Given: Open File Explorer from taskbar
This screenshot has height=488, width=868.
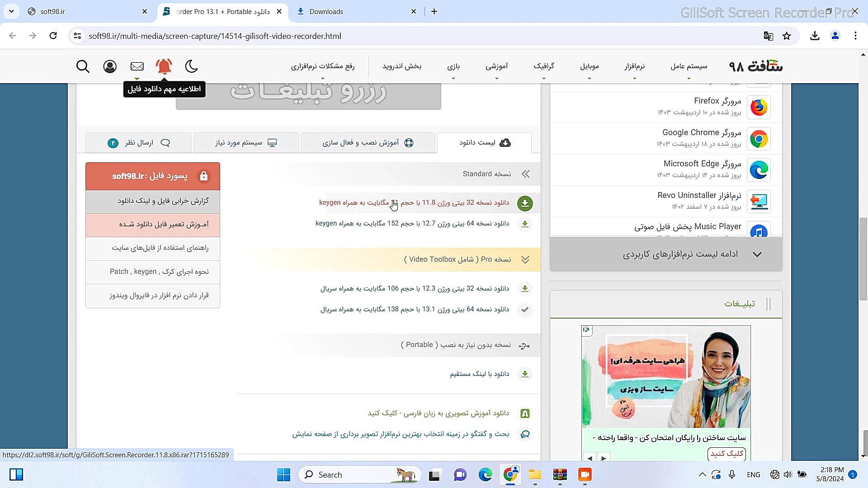Looking at the screenshot, I should coord(535,474).
